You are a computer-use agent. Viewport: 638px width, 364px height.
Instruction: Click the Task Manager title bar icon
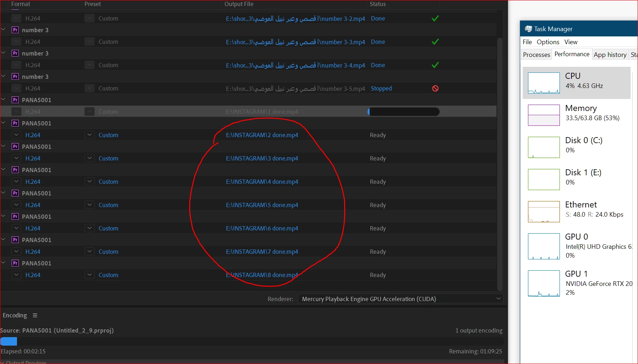pos(528,29)
